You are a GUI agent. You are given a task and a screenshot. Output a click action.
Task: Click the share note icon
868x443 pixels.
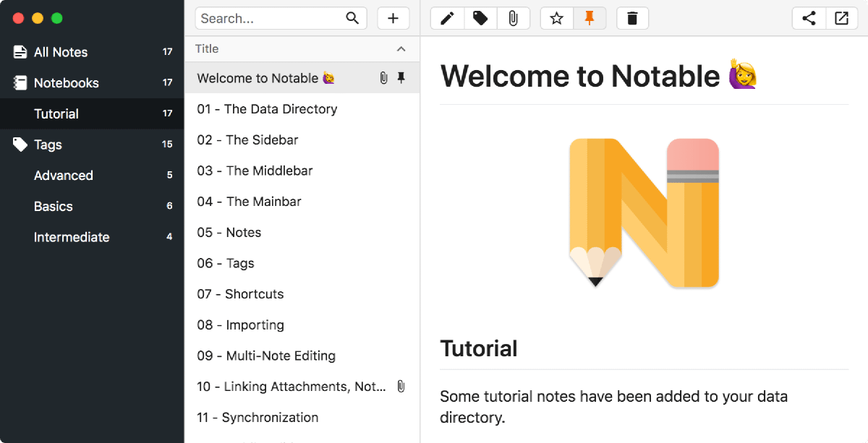pyautogui.click(x=809, y=19)
